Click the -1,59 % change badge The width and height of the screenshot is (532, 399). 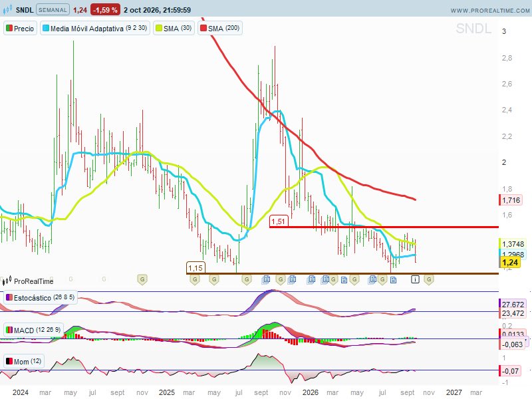coord(105,10)
